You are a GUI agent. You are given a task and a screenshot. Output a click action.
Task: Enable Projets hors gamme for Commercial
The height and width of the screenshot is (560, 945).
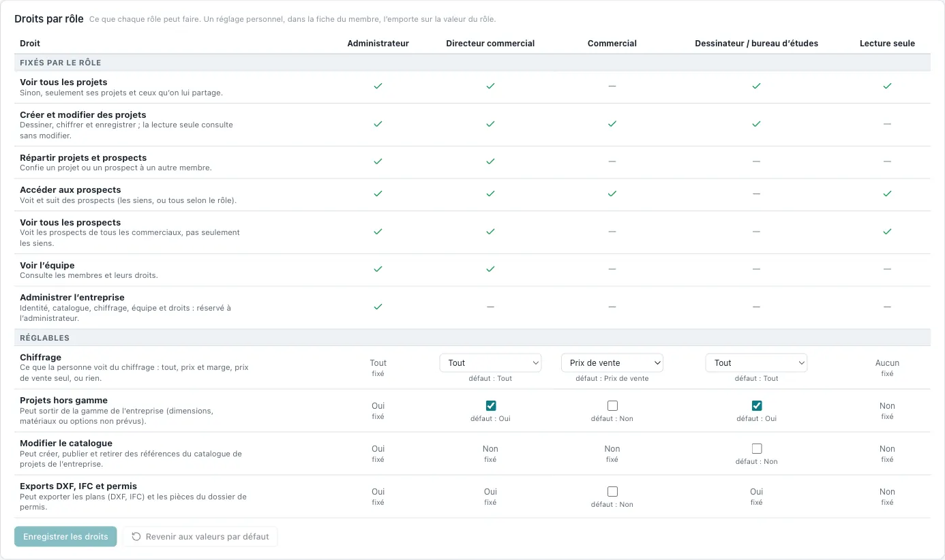tap(612, 406)
